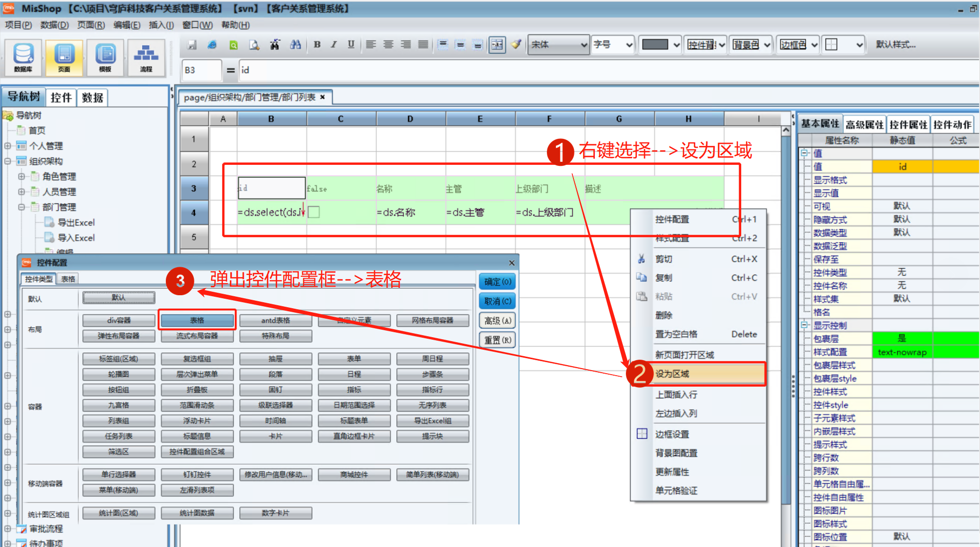Expand the 角色管理 tree node
980x547 pixels.
tap(21, 177)
